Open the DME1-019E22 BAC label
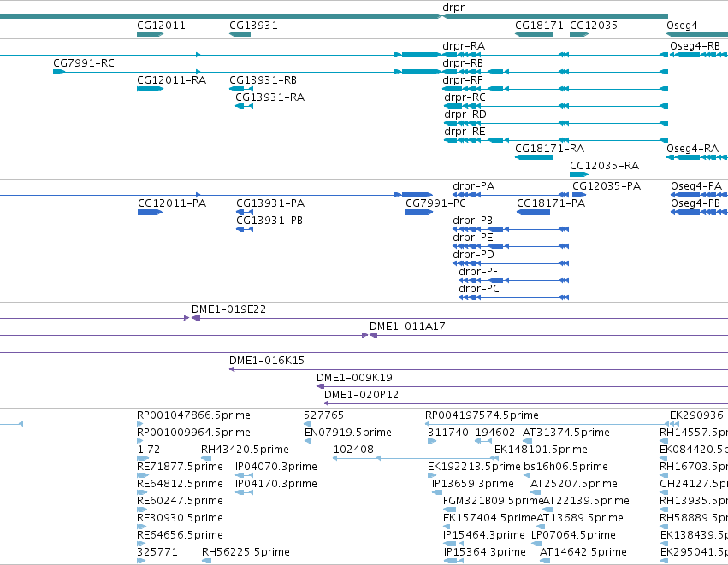 tap(229, 309)
